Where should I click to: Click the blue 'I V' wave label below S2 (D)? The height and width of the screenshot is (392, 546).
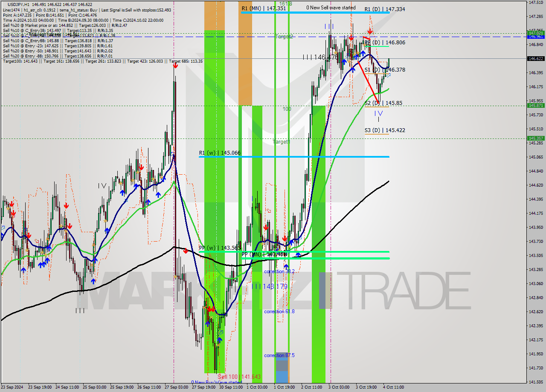(x=379, y=113)
